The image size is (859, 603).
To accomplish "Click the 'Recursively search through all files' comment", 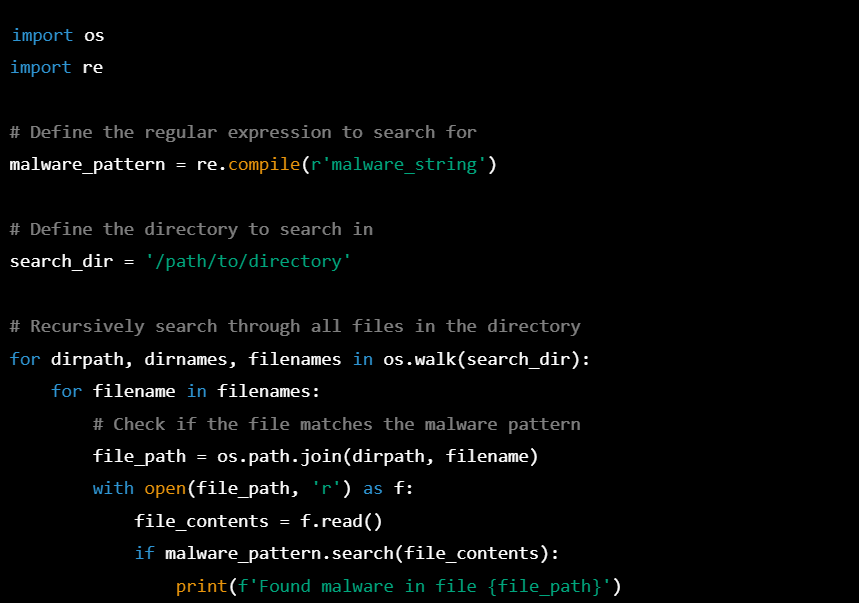I will tap(295, 326).
